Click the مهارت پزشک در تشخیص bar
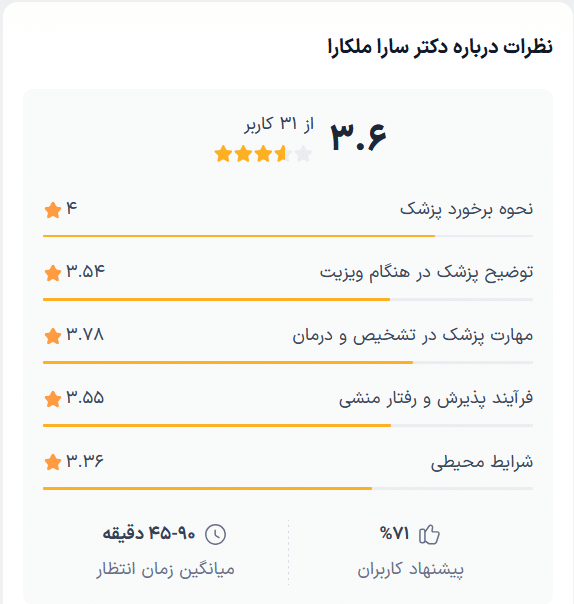Screen dimensions: 574x604 click(288, 362)
